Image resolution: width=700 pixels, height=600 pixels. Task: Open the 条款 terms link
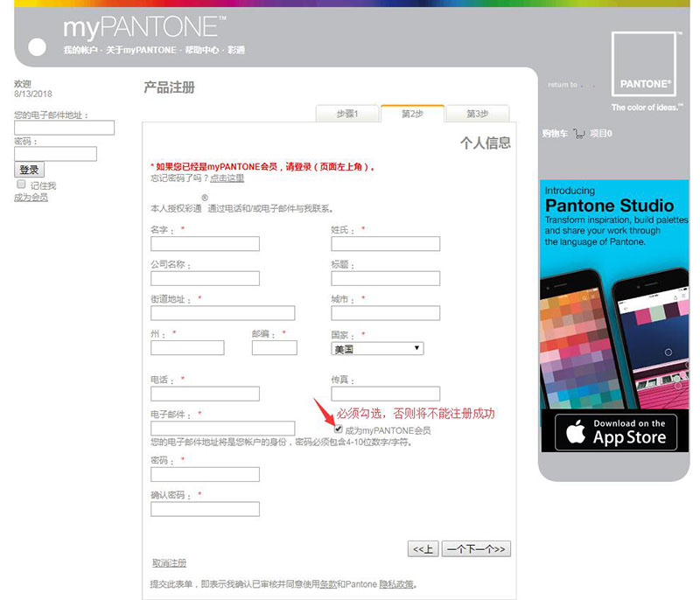328,584
